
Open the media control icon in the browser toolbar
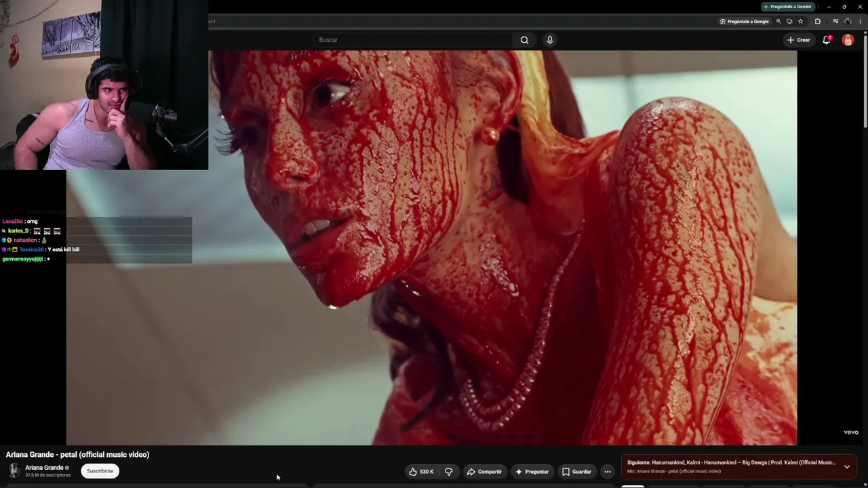[x=835, y=22]
